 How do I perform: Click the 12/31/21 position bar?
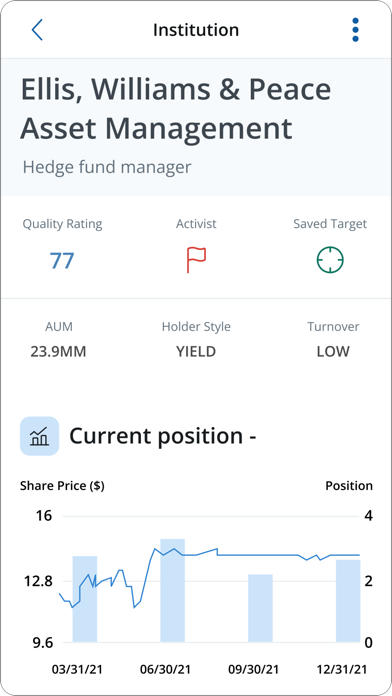tap(348, 601)
